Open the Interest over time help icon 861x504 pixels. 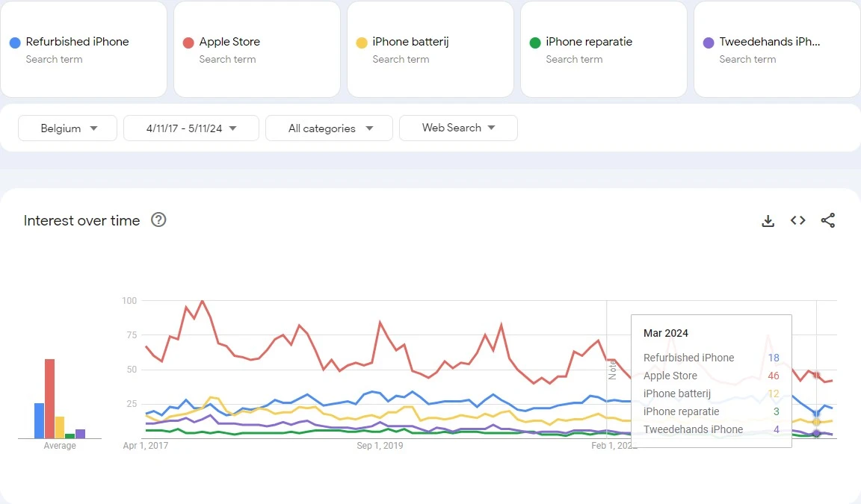pos(158,220)
